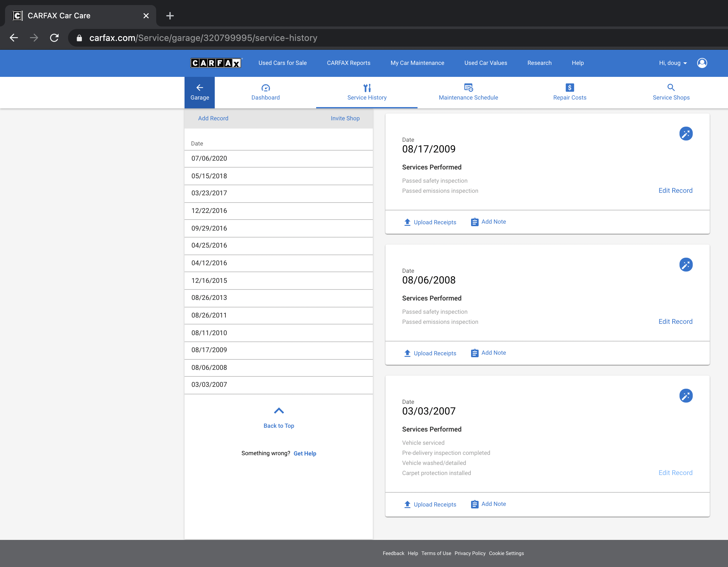Click Get Help link
The image size is (728, 567).
305,454
